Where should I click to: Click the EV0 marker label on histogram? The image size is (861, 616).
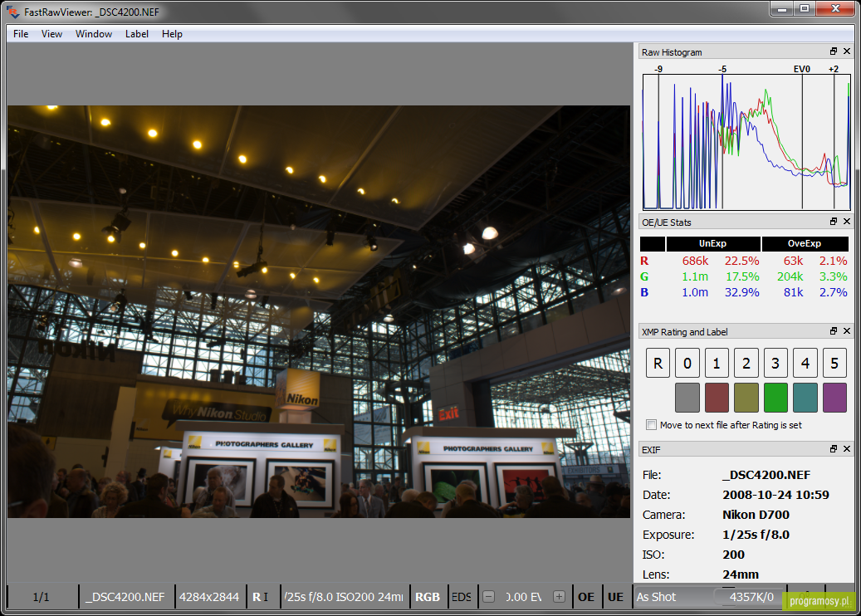click(802, 69)
